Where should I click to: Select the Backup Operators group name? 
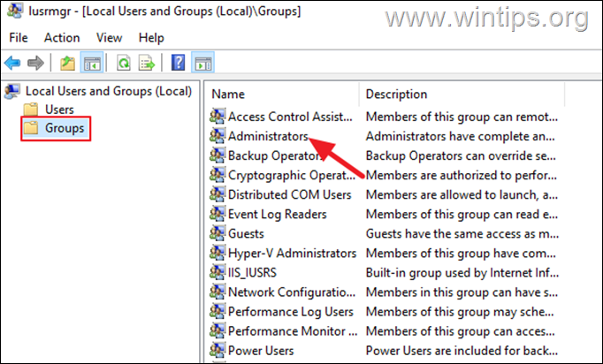pyautogui.click(x=275, y=155)
